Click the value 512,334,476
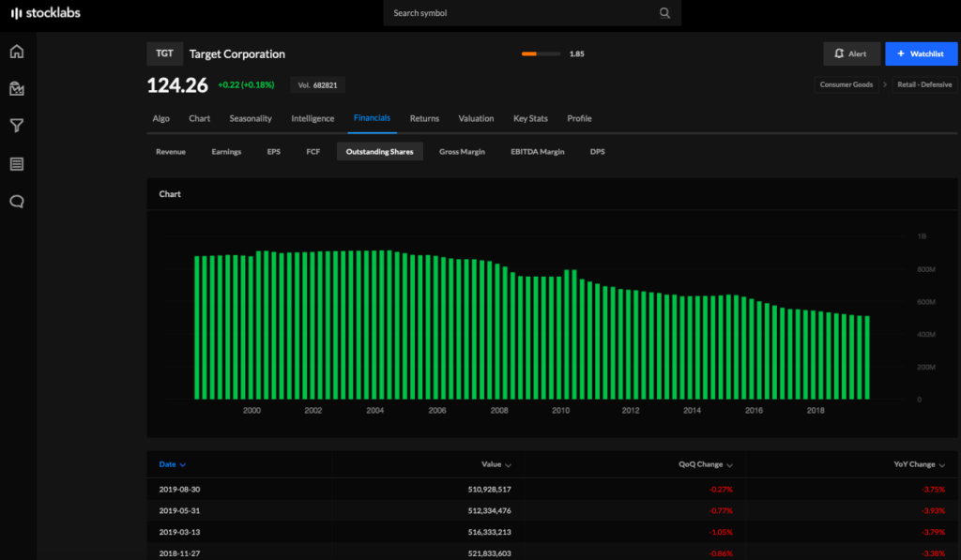Screen dimensions: 961x560 click(489, 510)
